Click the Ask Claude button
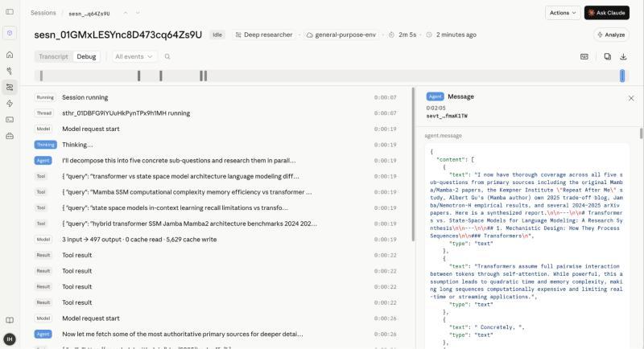The height and width of the screenshot is (349, 644). 607,13
